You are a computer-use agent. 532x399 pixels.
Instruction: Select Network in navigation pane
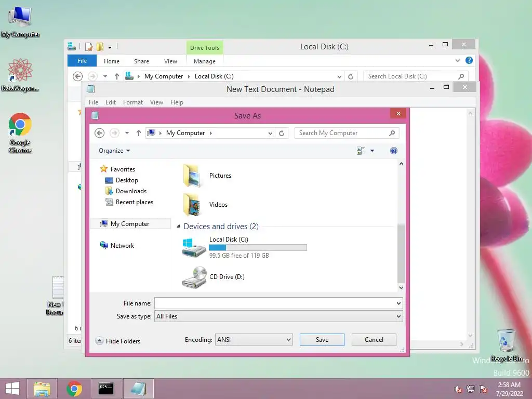117,245
